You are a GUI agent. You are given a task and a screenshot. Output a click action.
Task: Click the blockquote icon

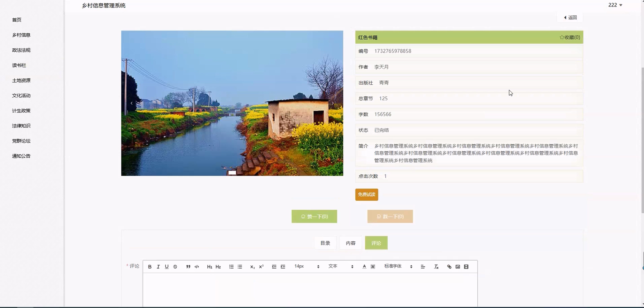tap(188, 267)
